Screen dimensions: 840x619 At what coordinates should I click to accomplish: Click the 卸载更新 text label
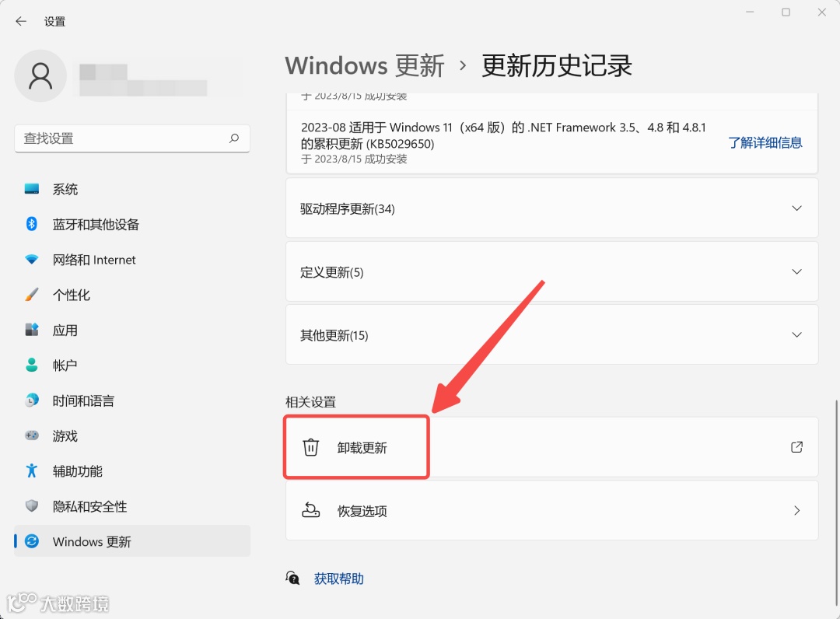pos(362,448)
